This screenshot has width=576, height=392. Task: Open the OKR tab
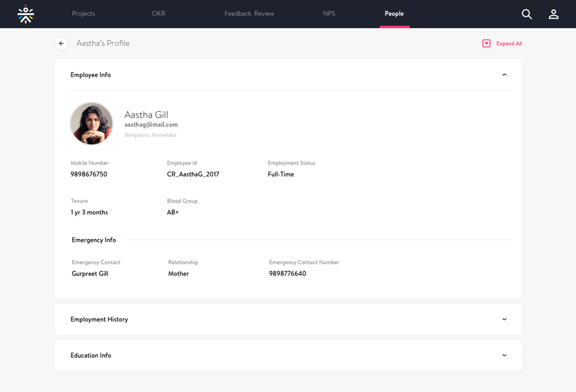(x=159, y=14)
